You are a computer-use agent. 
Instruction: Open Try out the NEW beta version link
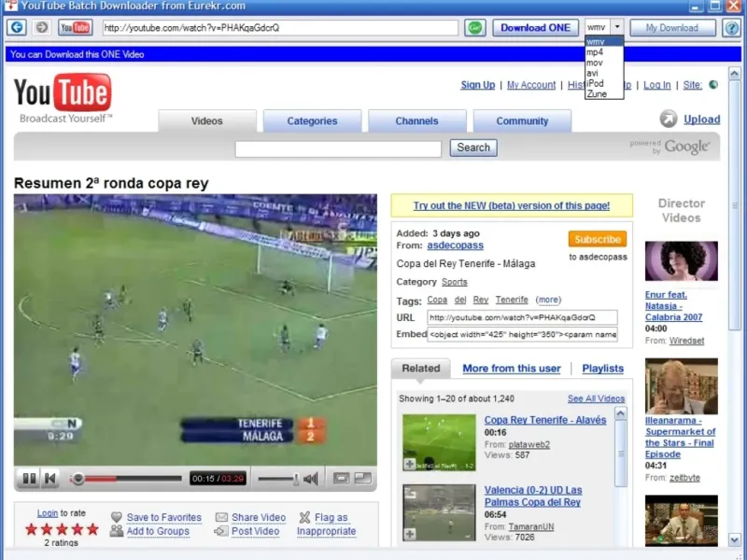coord(511,205)
